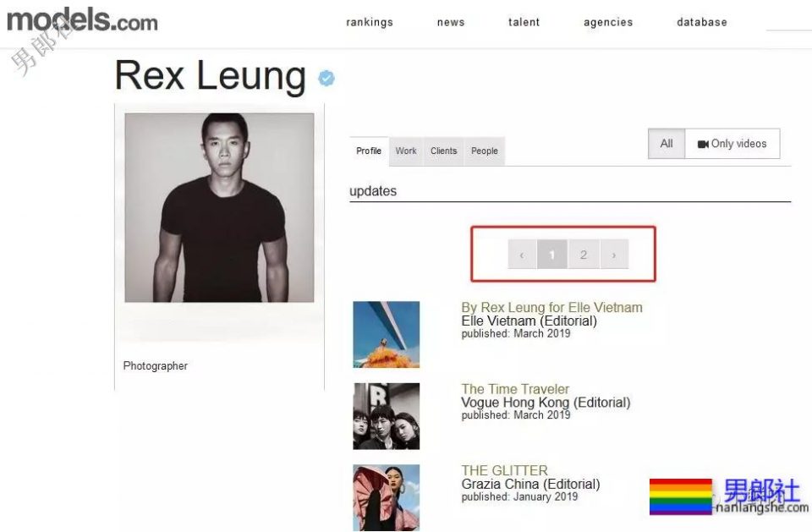
Task: Open the rankings menu item
Action: pyautogui.click(x=370, y=22)
